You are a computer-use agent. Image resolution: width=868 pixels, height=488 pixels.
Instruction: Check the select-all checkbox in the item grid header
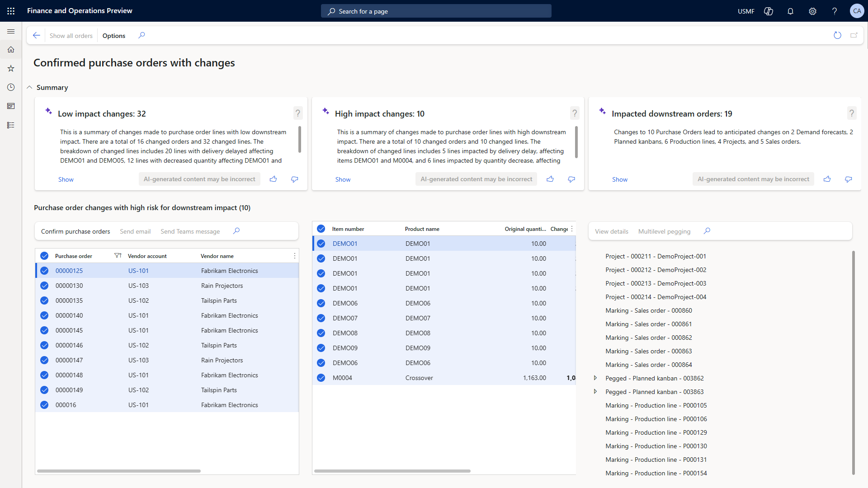[321, 229]
